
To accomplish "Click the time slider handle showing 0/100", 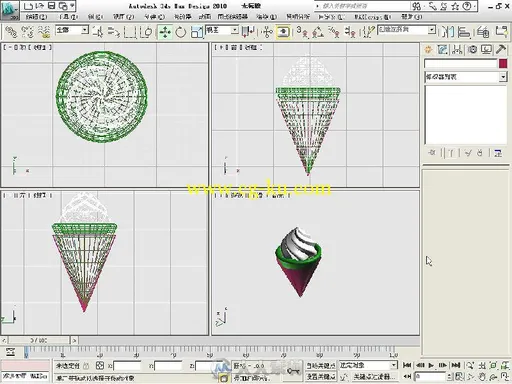I will 39,340.
